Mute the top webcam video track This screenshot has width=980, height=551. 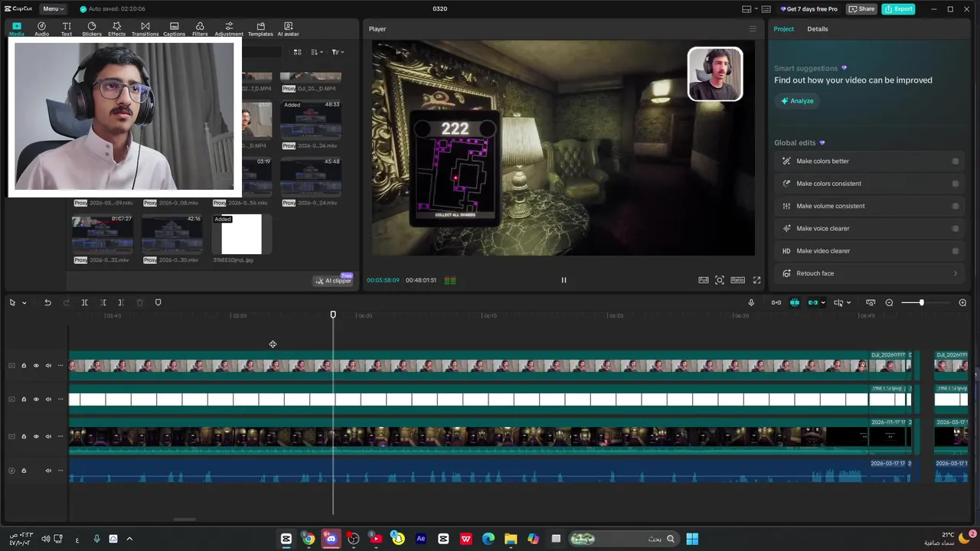(48, 366)
